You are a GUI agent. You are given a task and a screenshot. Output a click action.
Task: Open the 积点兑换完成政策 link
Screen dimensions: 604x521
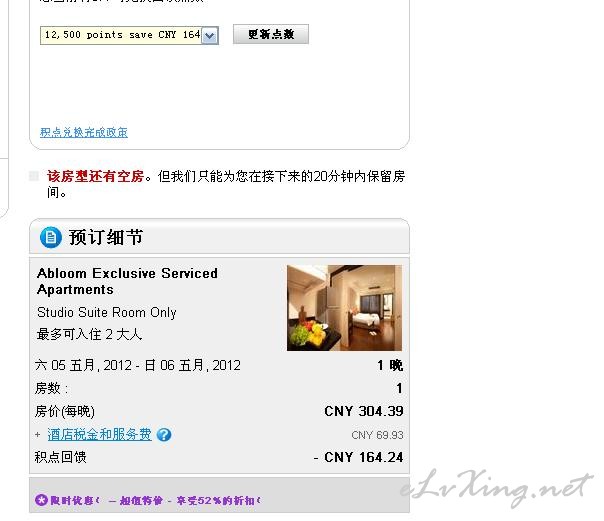pyautogui.click(x=84, y=132)
